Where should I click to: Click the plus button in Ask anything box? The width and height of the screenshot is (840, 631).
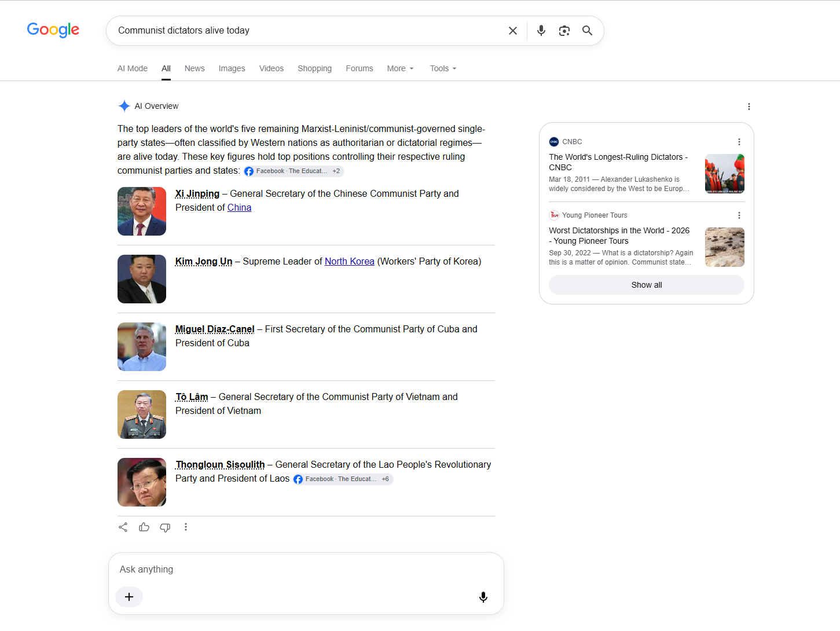[x=129, y=597]
